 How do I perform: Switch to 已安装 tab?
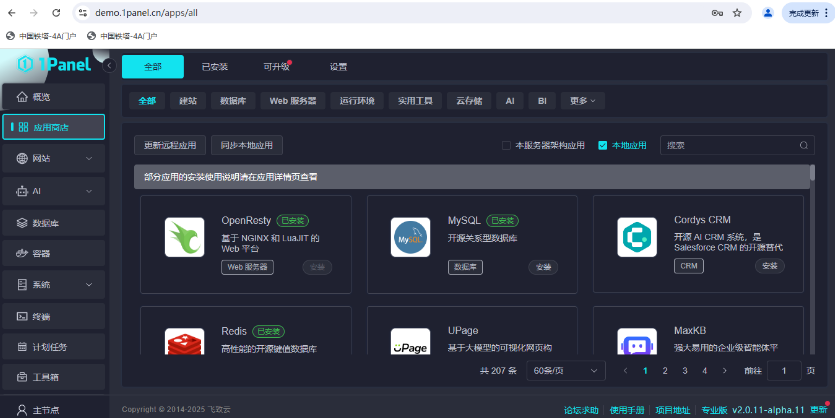[x=215, y=67]
